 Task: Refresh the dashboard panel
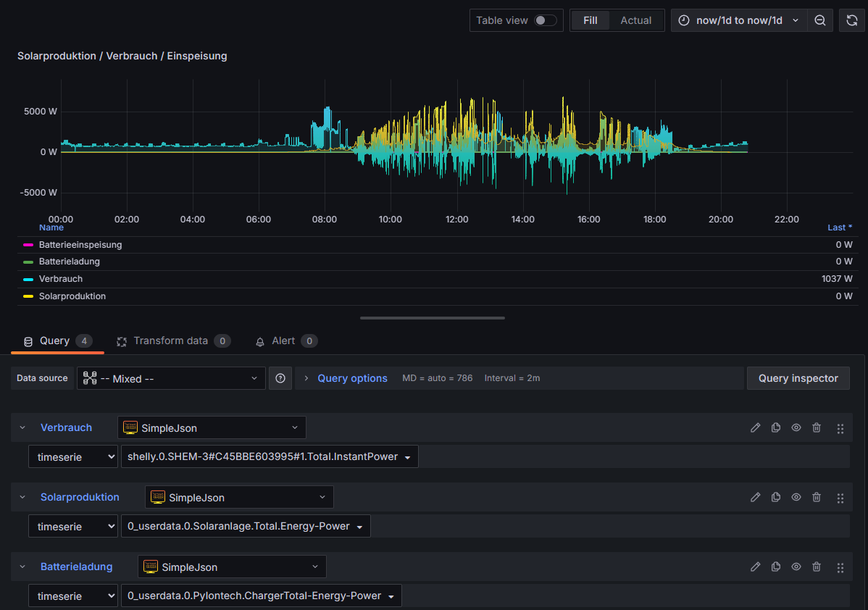[852, 20]
